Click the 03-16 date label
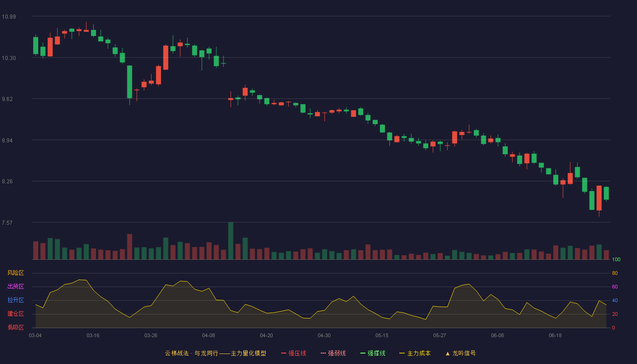 click(x=93, y=335)
